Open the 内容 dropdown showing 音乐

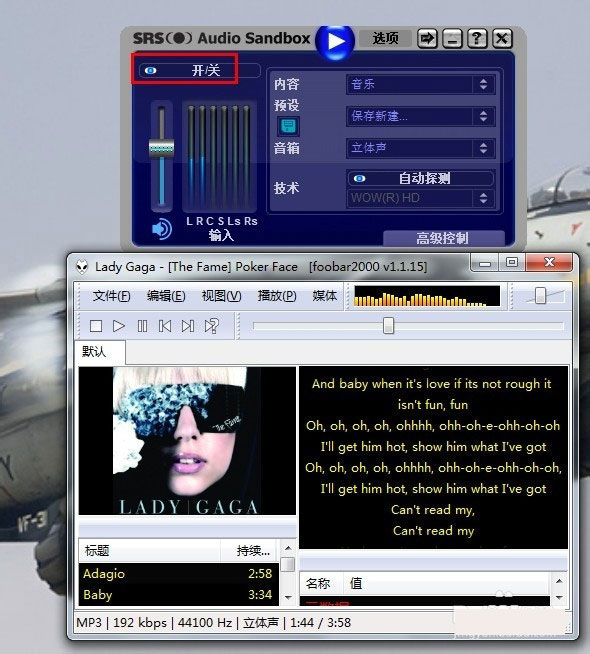[421, 84]
